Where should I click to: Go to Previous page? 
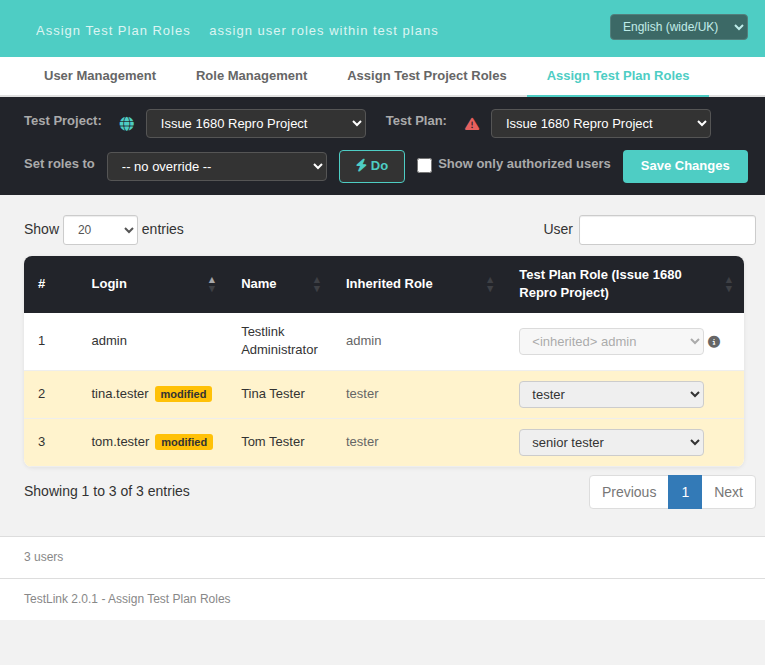629,492
